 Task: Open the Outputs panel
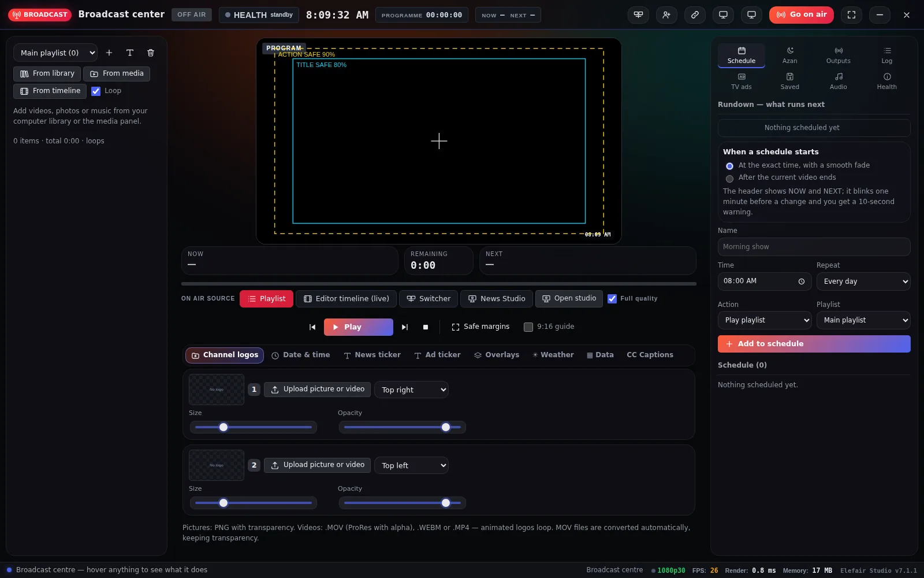point(838,55)
